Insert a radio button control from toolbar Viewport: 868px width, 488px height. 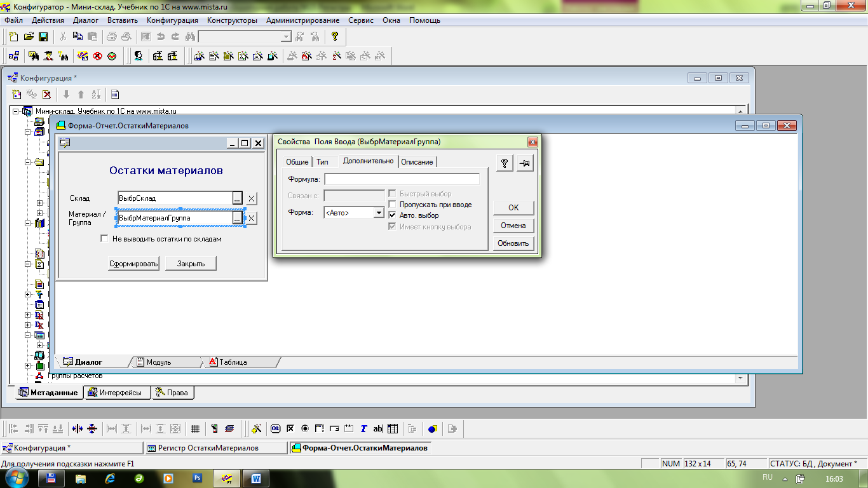[305, 429]
